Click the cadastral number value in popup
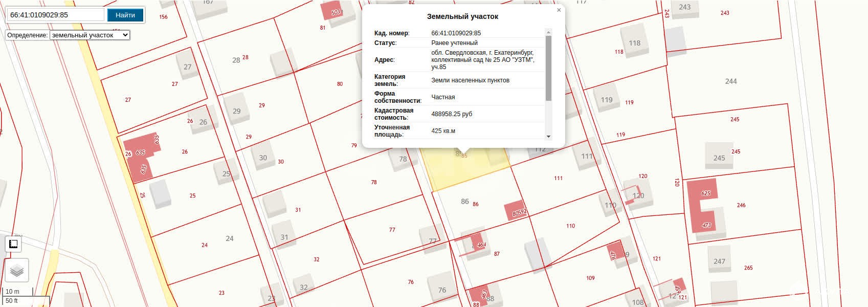 456,33
